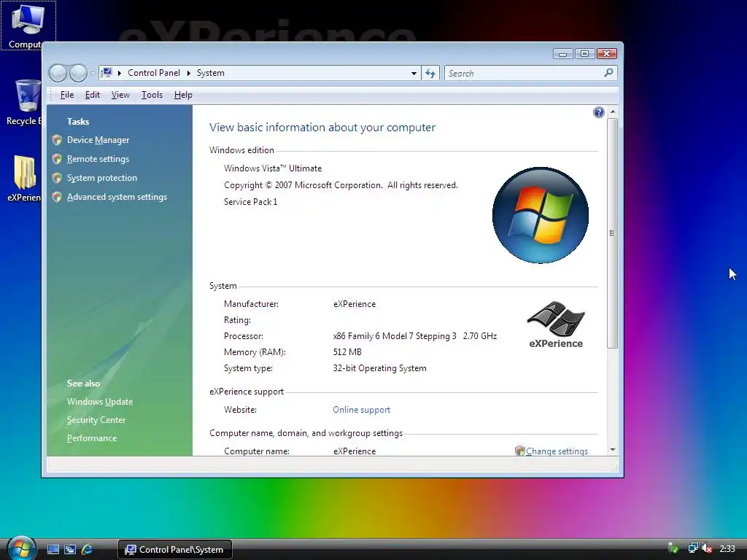Open the File menu

click(66, 95)
